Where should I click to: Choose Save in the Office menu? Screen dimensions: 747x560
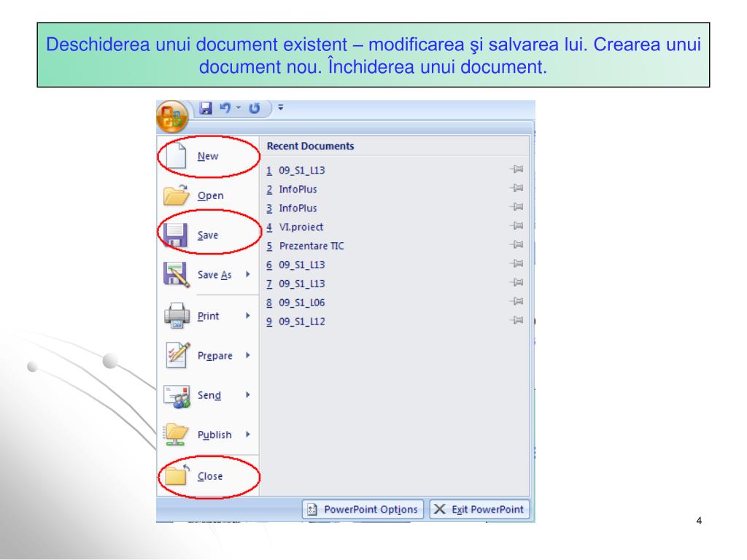pyautogui.click(x=208, y=236)
